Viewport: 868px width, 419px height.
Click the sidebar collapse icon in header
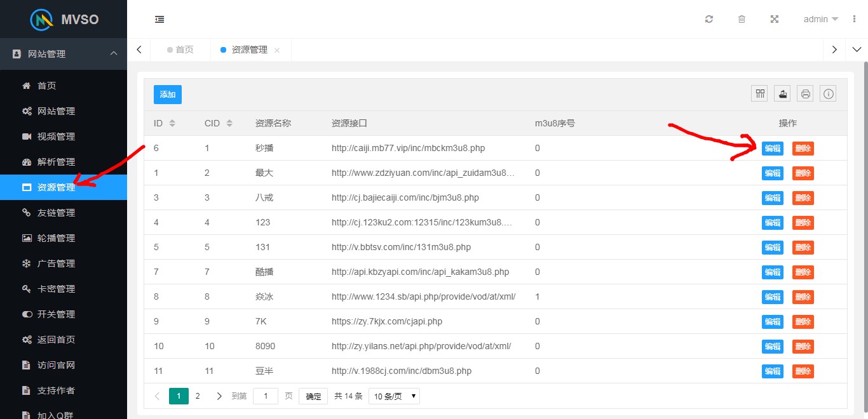point(159,19)
